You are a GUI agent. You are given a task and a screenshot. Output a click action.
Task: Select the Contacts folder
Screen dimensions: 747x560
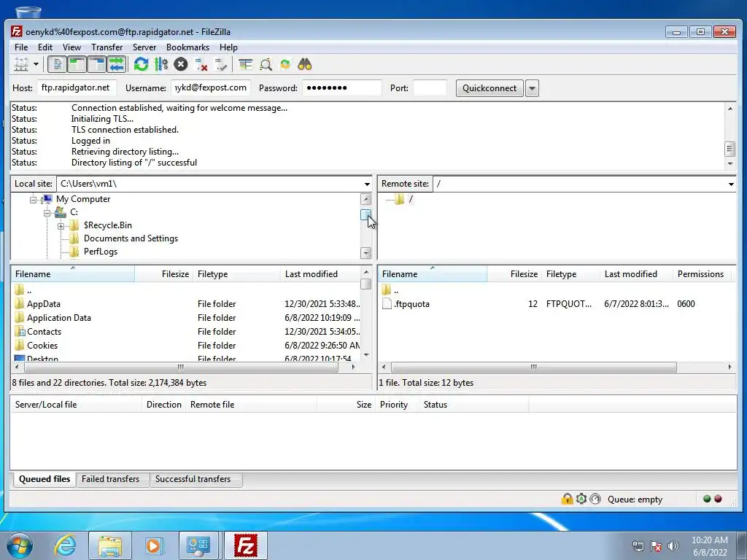click(x=44, y=332)
